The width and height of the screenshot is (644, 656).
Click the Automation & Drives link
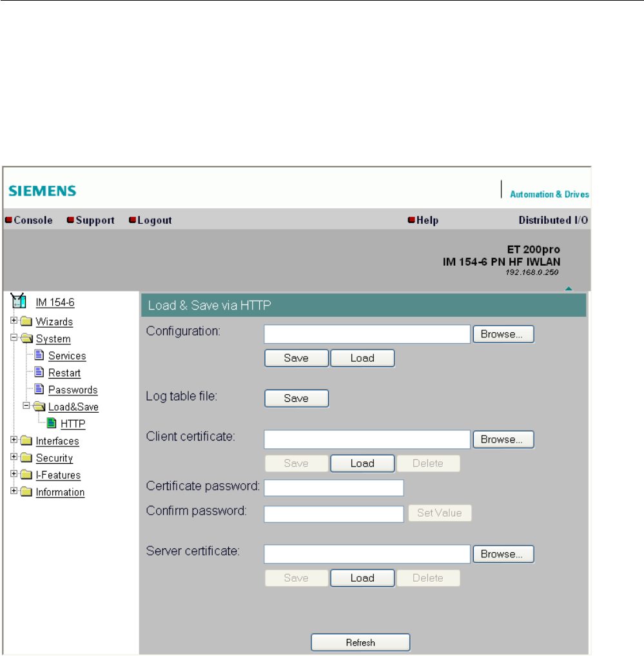pyautogui.click(x=549, y=194)
